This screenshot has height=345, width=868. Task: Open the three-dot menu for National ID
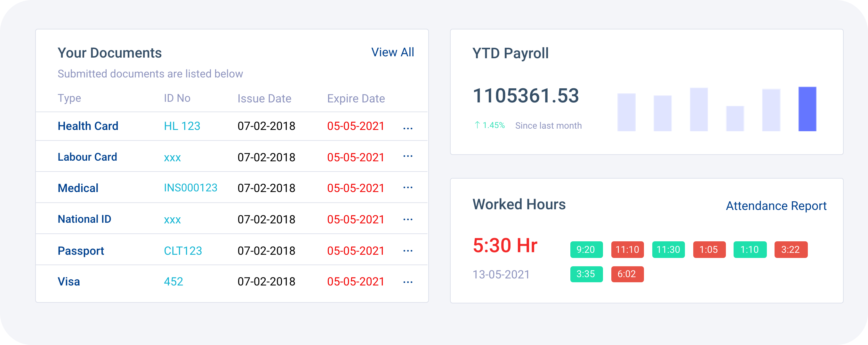(408, 219)
